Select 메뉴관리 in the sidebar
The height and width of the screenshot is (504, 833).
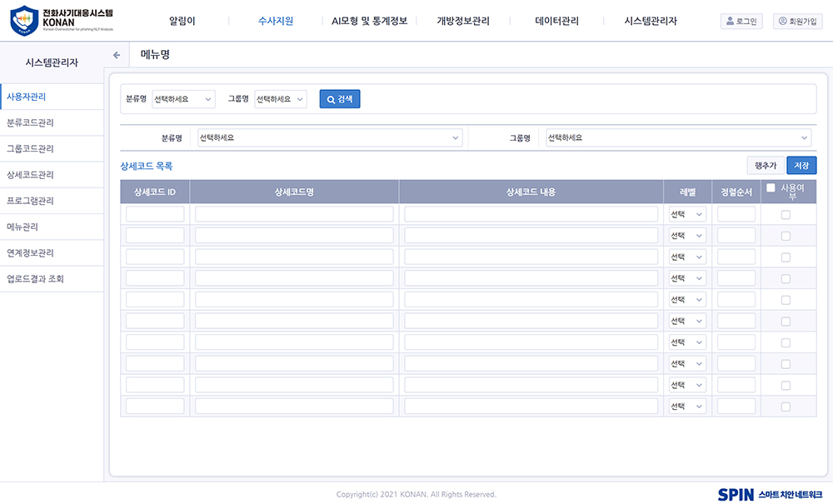pyautogui.click(x=22, y=227)
